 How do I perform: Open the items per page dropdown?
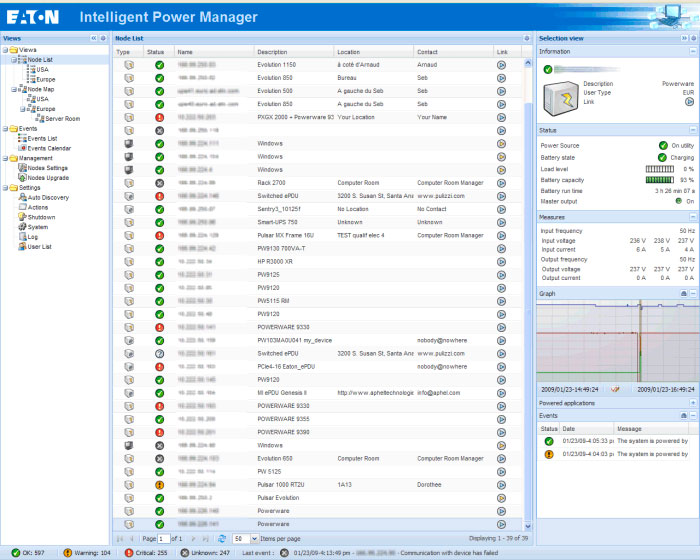point(254,539)
